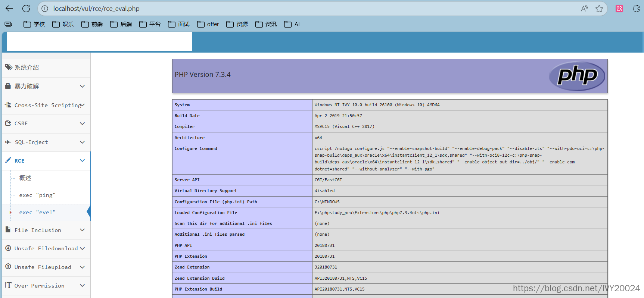
Task: Open the AI bookmarks folder
Action: point(292,24)
